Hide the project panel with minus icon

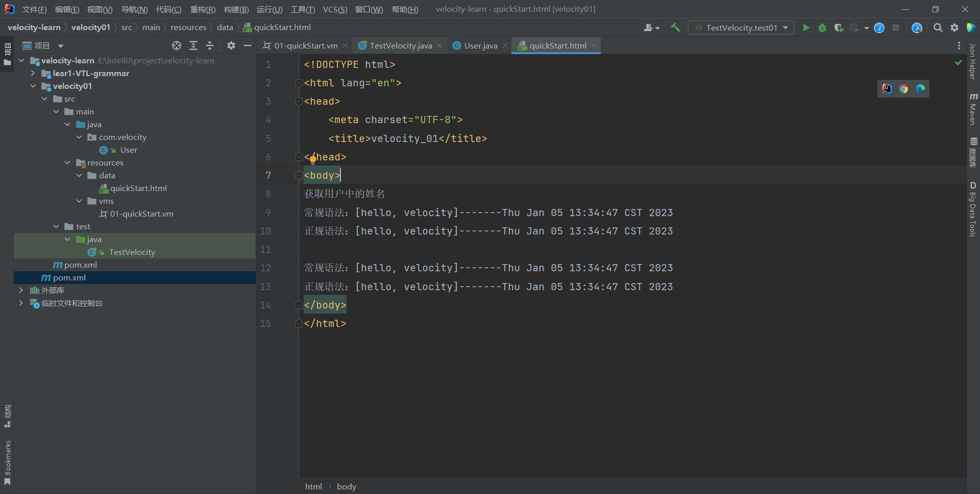248,45
